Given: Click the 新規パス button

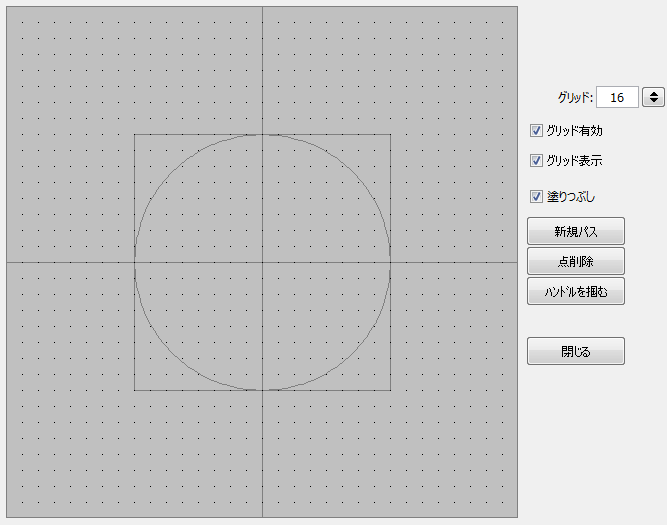Looking at the screenshot, I should coord(576,231).
